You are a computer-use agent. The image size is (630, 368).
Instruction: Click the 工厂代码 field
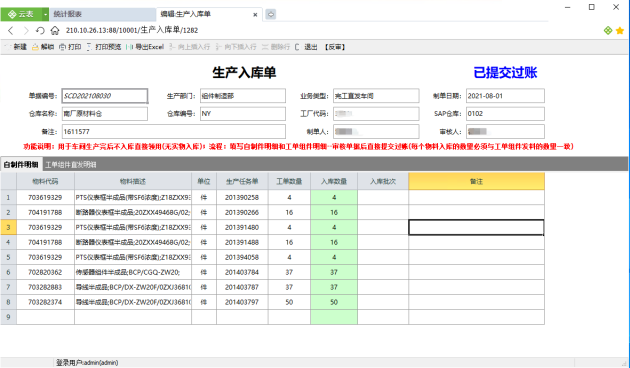[376, 114]
